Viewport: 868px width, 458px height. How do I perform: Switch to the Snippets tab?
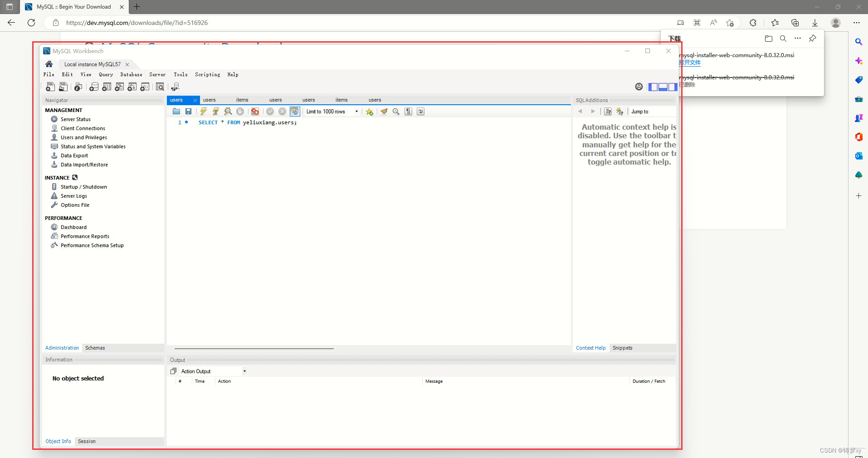(622, 348)
